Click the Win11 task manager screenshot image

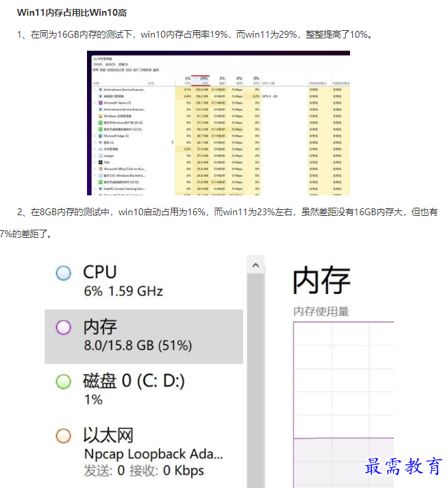pos(219,123)
